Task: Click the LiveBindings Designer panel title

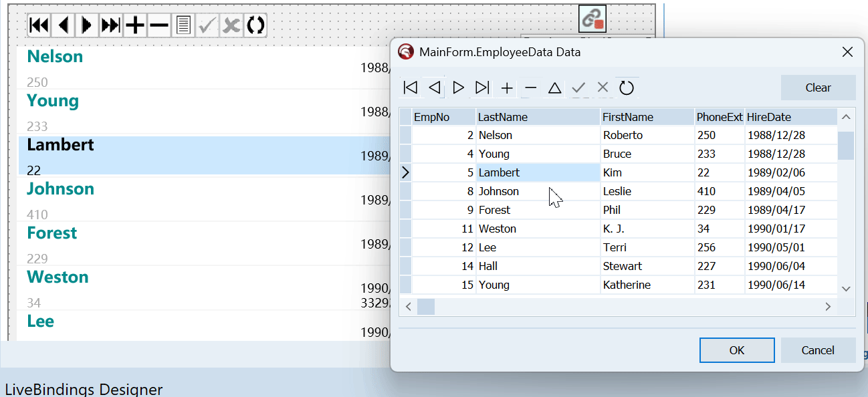Action: click(84, 389)
